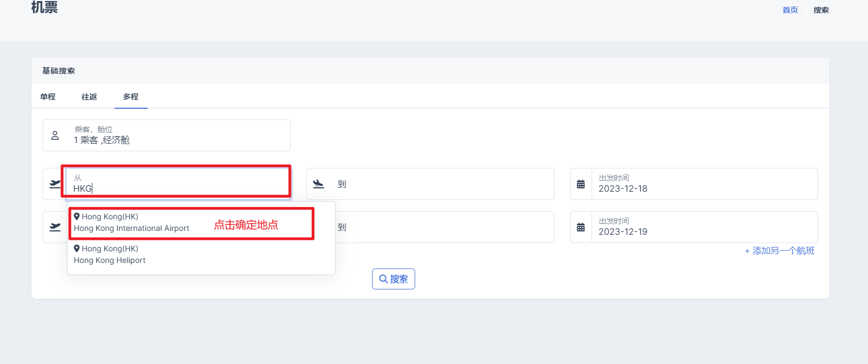Click the passenger person icon
Viewport: 868px width, 364px height.
tap(55, 135)
